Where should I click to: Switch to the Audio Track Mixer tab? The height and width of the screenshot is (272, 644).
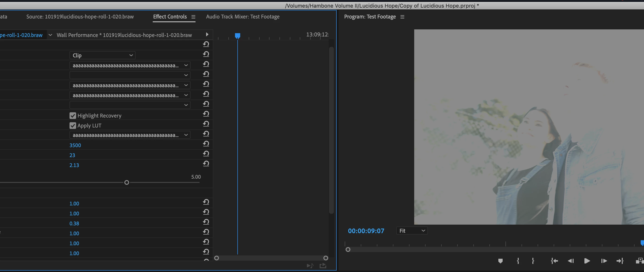click(243, 17)
